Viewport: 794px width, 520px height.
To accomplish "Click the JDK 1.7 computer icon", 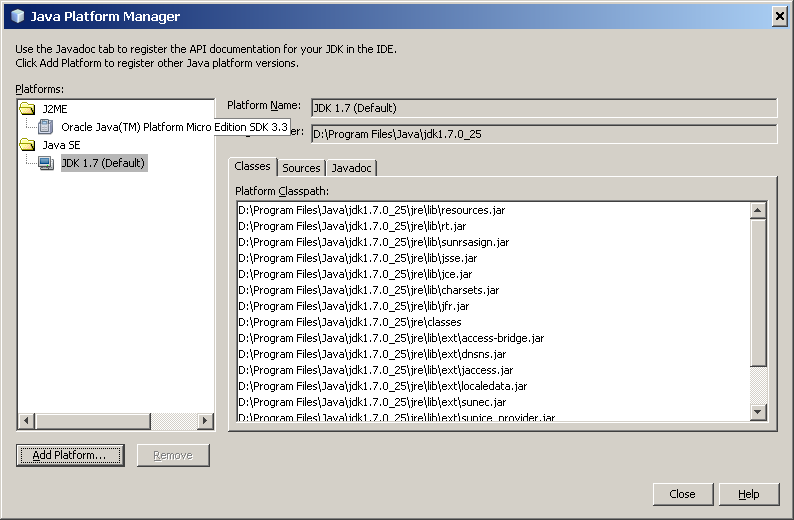I will pyautogui.click(x=46, y=163).
